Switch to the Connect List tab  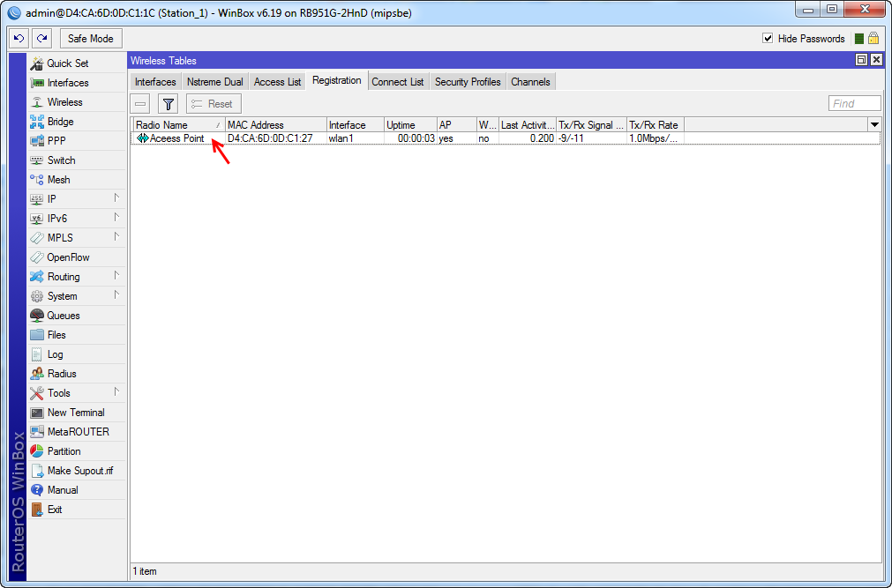(x=398, y=82)
